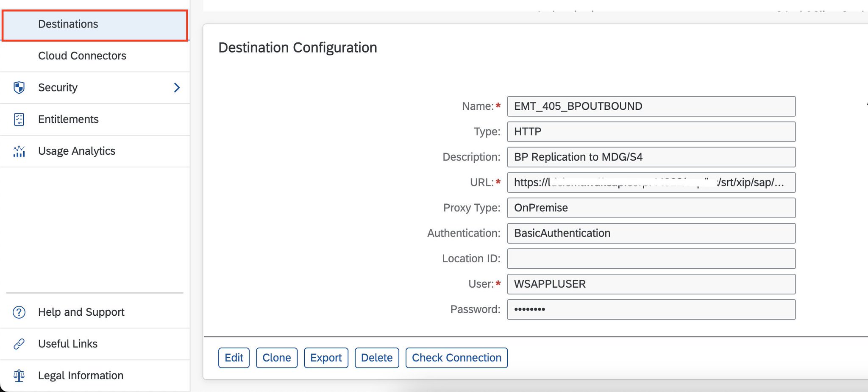The height and width of the screenshot is (392, 868).
Task: Run Check Connection for the destination
Action: [456, 357]
